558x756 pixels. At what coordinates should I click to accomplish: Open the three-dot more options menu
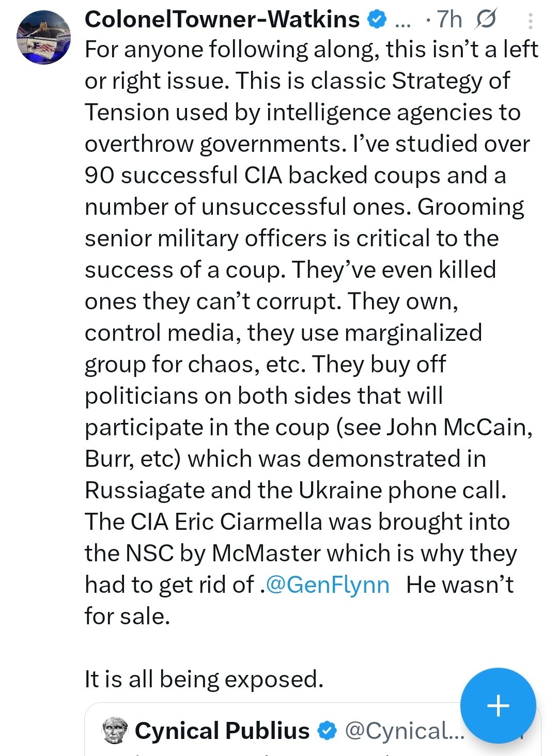point(530,21)
